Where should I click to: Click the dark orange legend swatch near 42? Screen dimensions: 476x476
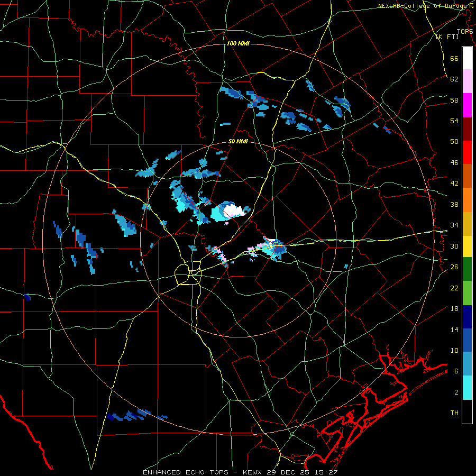(467, 176)
